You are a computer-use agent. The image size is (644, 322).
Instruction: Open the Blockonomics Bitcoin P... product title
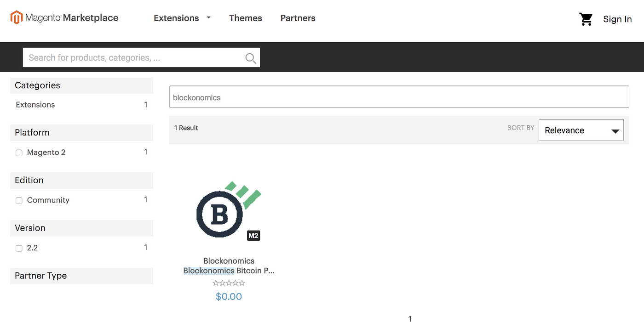(229, 271)
